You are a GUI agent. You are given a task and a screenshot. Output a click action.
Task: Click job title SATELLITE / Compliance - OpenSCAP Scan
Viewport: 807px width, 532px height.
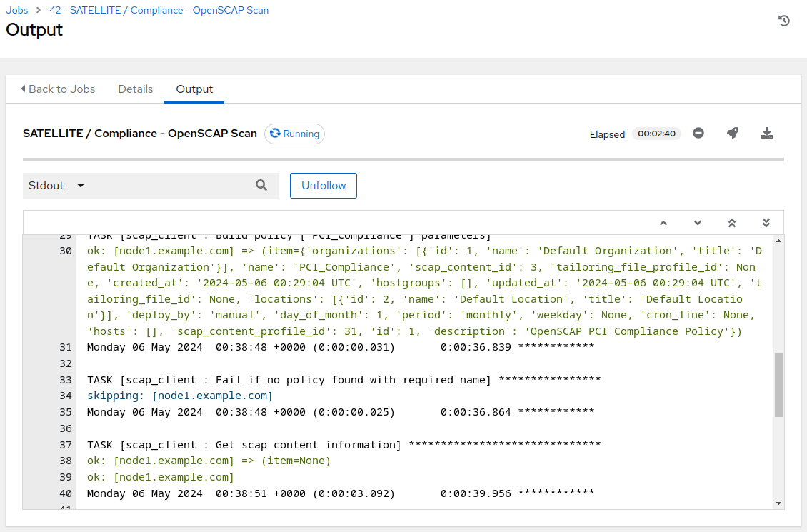pyautogui.click(x=139, y=134)
